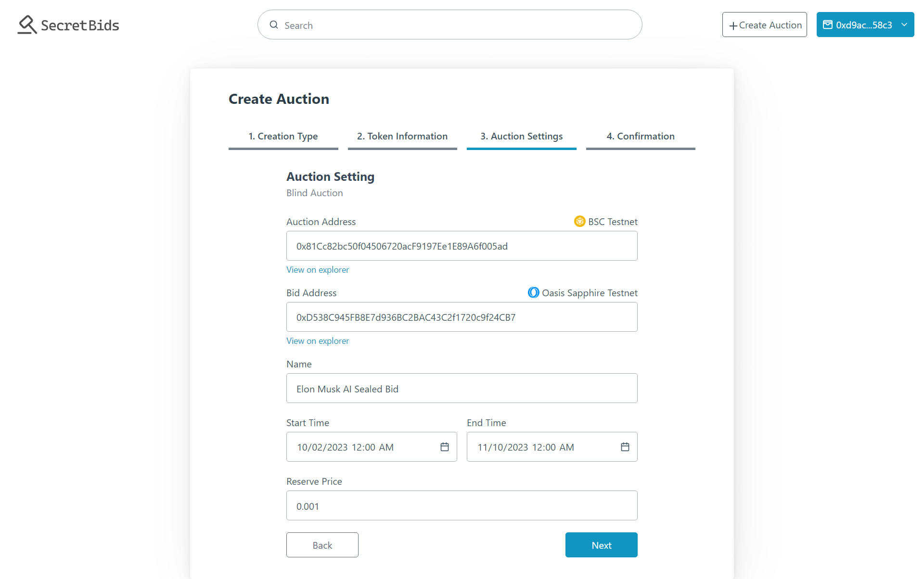Click the BSC Testnet network icon
This screenshot has width=924, height=579.
(580, 221)
